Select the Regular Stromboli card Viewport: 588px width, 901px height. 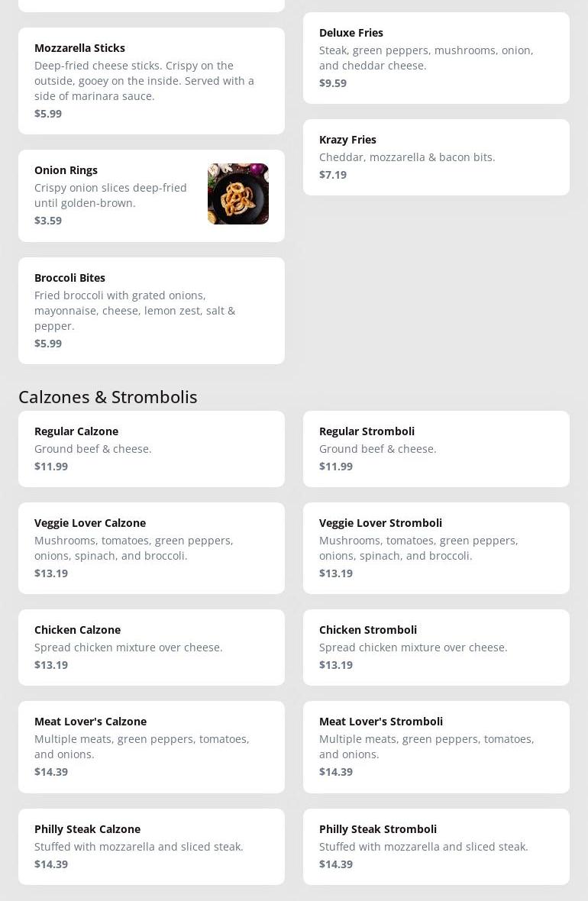(x=436, y=449)
